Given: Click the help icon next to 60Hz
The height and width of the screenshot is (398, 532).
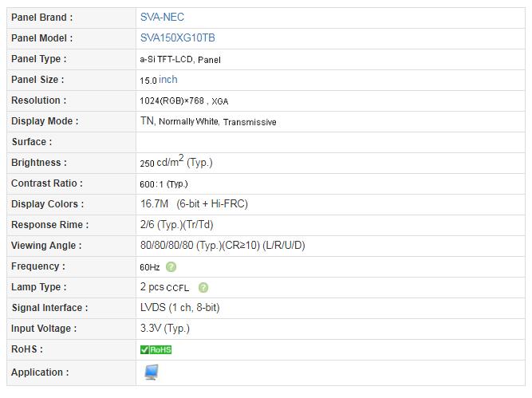Looking at the screenshot, I should click(171, 267).
